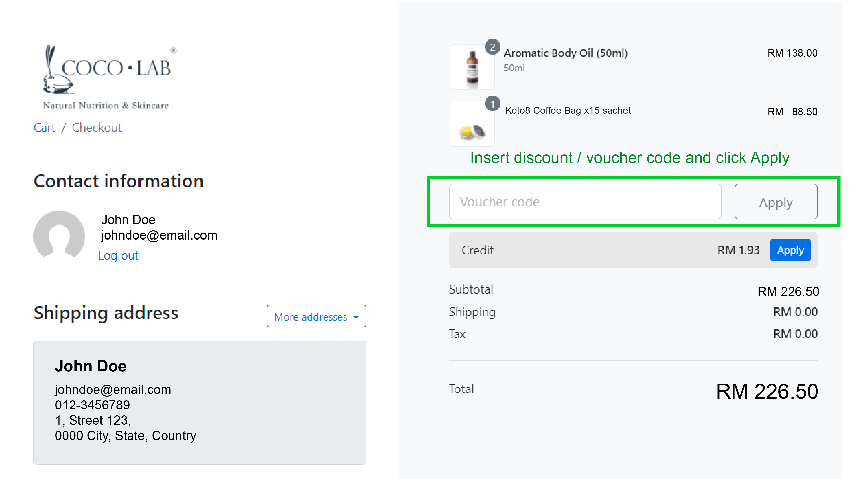Click Apply to submit voucher code
The image size is (868, 479).
pos(777,202)
